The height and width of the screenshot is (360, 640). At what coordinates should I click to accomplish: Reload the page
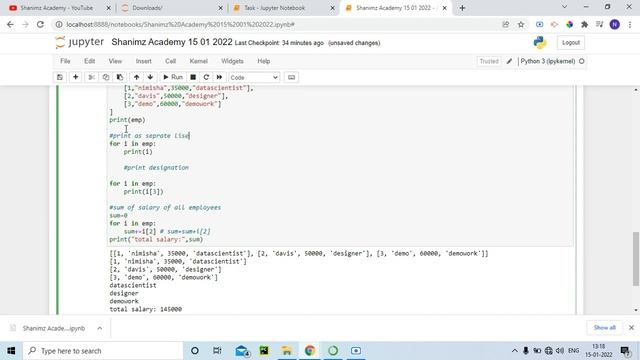(40, 24)
